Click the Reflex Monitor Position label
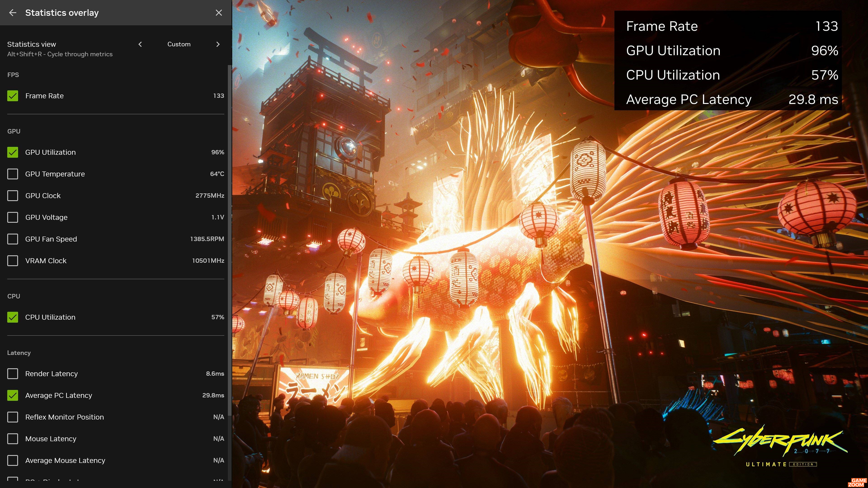The height and width of the screenshot is (488, 868). [65, 417]
